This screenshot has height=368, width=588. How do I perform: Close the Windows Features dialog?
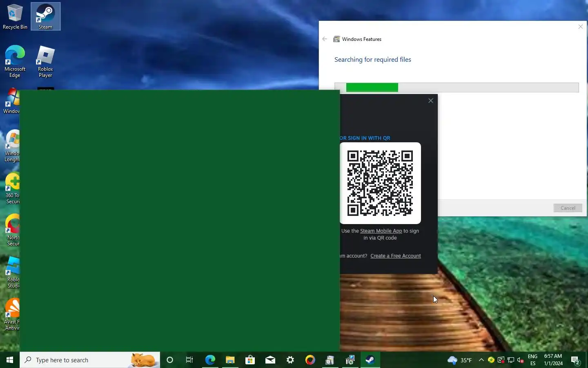(580, 27)
